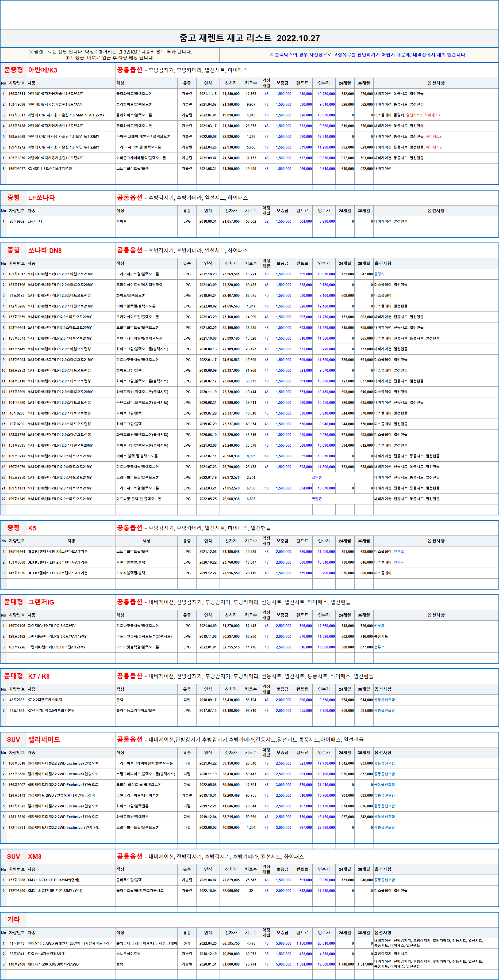499x980 pixels.
Task: Click the title '중고 재렌트 재고 리스트 2022.10.27'
Action: coord(249,38)
